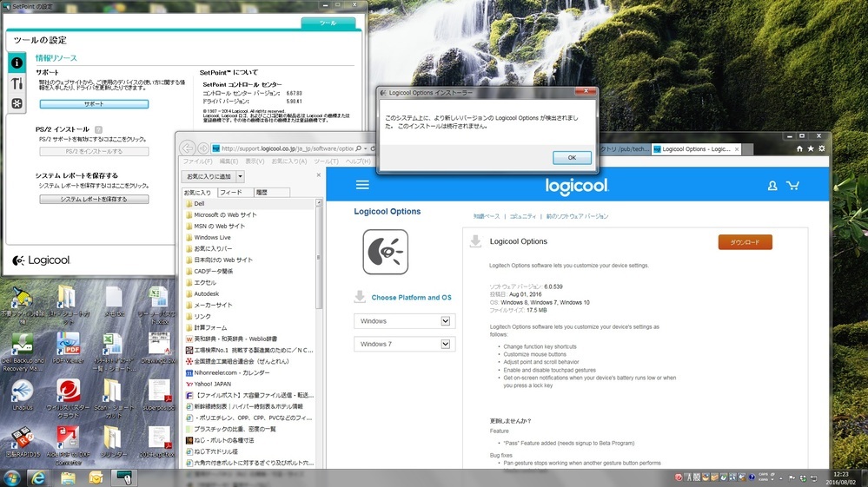Click システム レポートを保存する button
This screenshot has height=487, width=868.
(94, 199)
